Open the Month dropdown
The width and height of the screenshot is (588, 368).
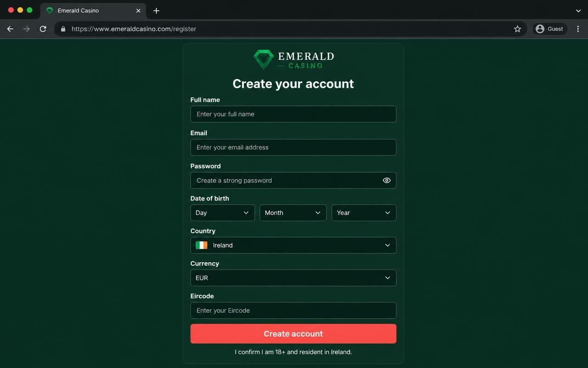pyautogui.click(x=293, y=213)
